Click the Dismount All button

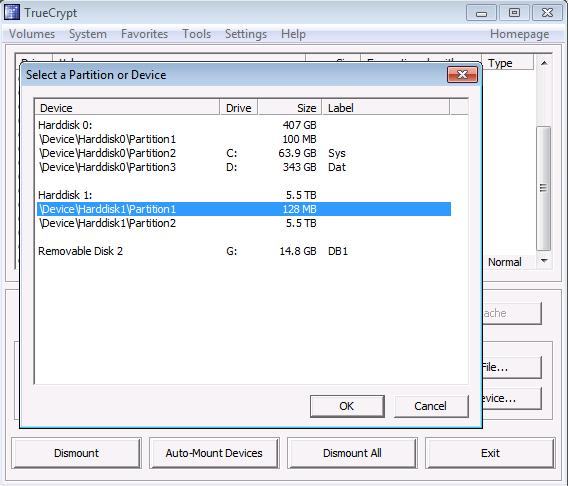(352, 453)
